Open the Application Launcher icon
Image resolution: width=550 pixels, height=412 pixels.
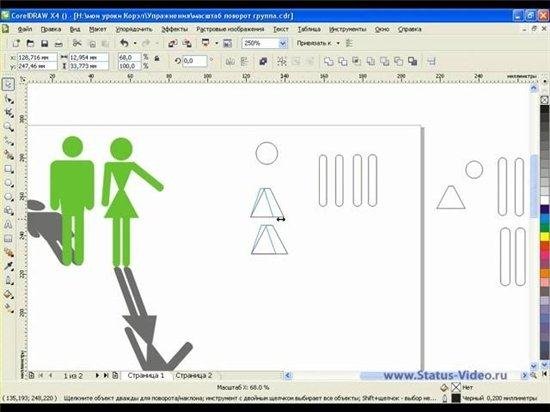coord(206,43)
